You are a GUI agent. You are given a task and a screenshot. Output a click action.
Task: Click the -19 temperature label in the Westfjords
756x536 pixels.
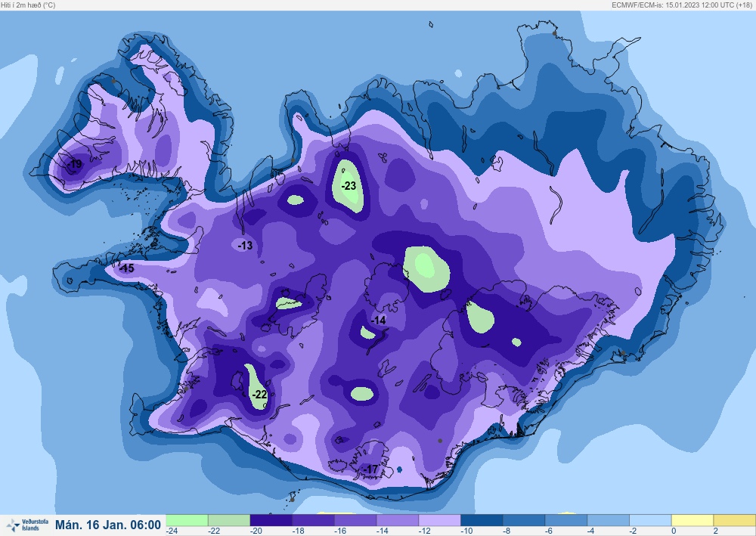[75, 164]
